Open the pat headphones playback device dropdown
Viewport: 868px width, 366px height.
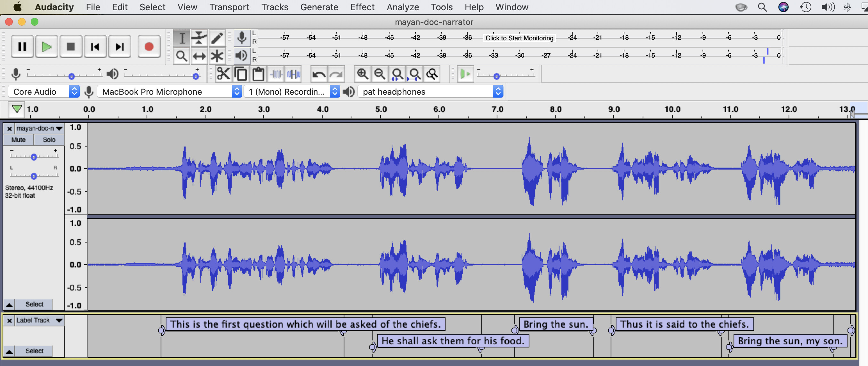pyautogui.click(x=430, y=91)
